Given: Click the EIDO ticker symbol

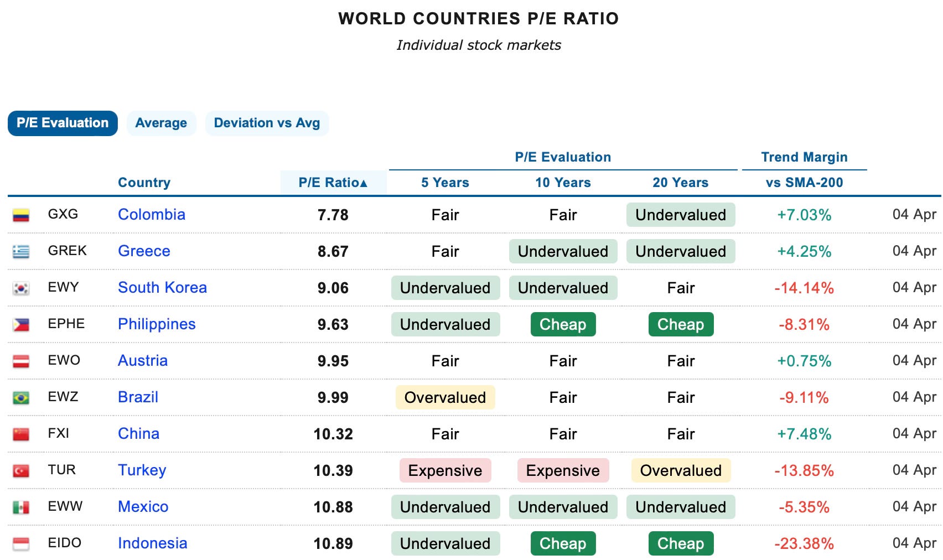Looking at the screenshot, I should [64, 543].
